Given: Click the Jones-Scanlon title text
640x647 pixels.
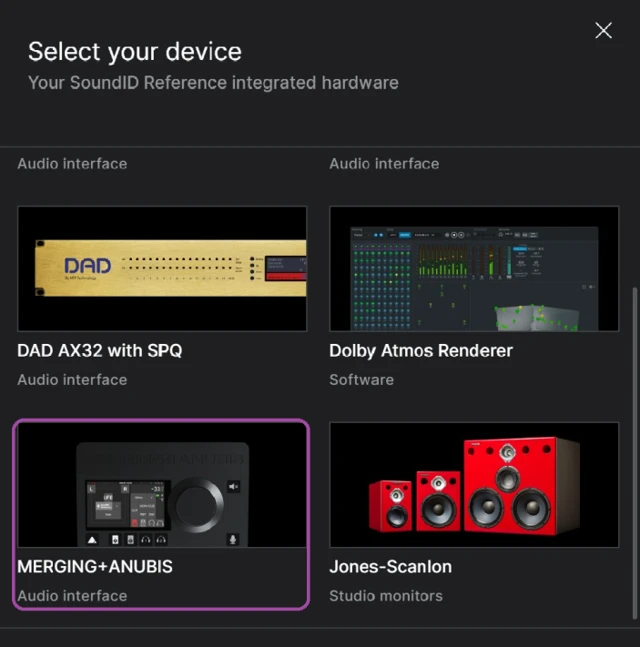Looking at the screenshot, I should [390, 567].
